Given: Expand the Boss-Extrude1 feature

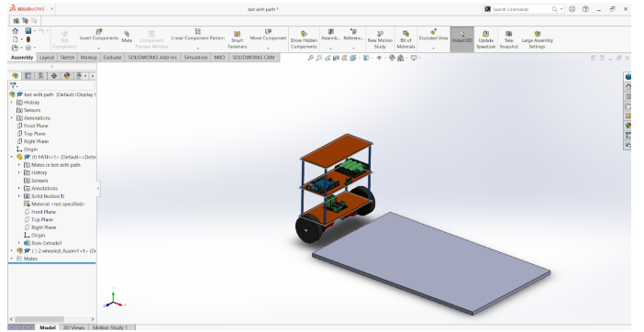Looking at the screenshot, I should click(x=19, y=242).
